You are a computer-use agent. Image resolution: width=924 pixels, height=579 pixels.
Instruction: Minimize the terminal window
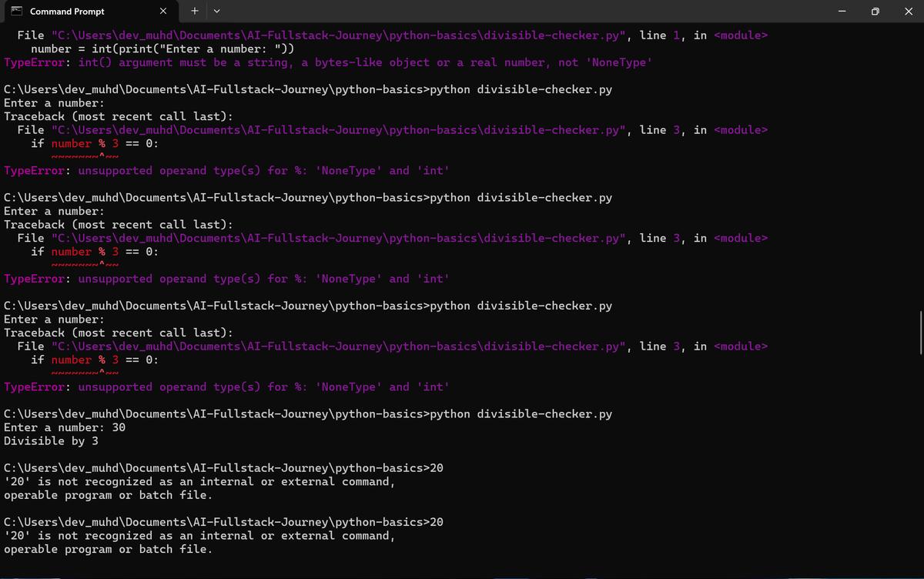[841, 12]
